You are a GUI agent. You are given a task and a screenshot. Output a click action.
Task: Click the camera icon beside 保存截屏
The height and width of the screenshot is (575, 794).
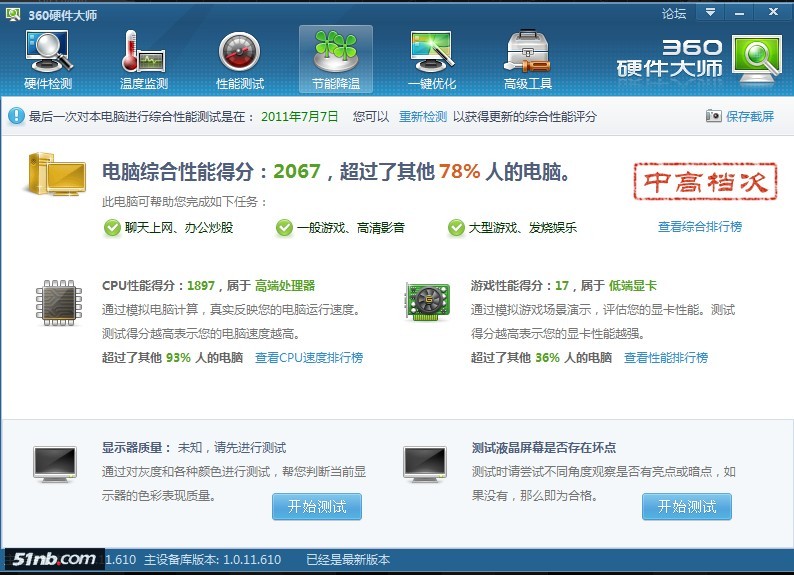click(x=713, y=116)
